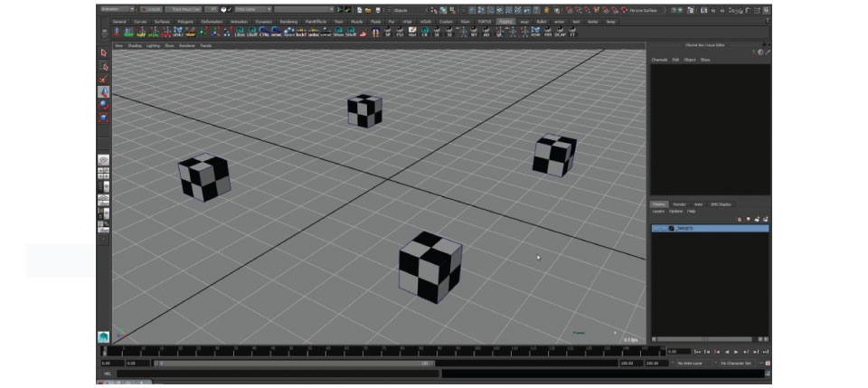Open the viewport Shading menu
The image size is (868, 388).
pos(135,45)
